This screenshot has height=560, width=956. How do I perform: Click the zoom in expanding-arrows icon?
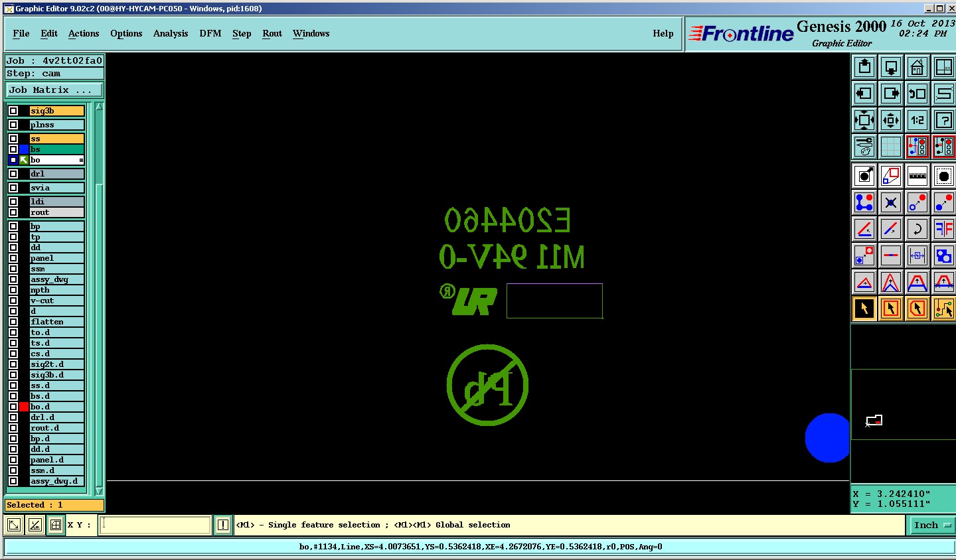[864, 120]
